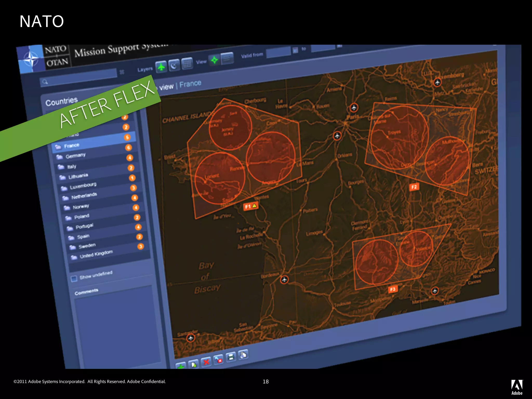Select the F1 warning zone label
The height and width of the screenshot is (399, 532).
[x=250, y=207]
